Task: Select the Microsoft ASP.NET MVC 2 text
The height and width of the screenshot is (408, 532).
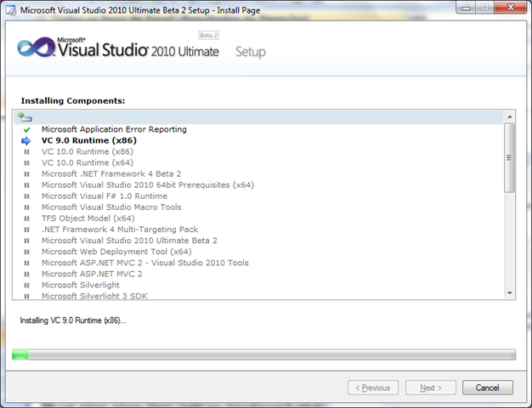Action: point(92,274)
